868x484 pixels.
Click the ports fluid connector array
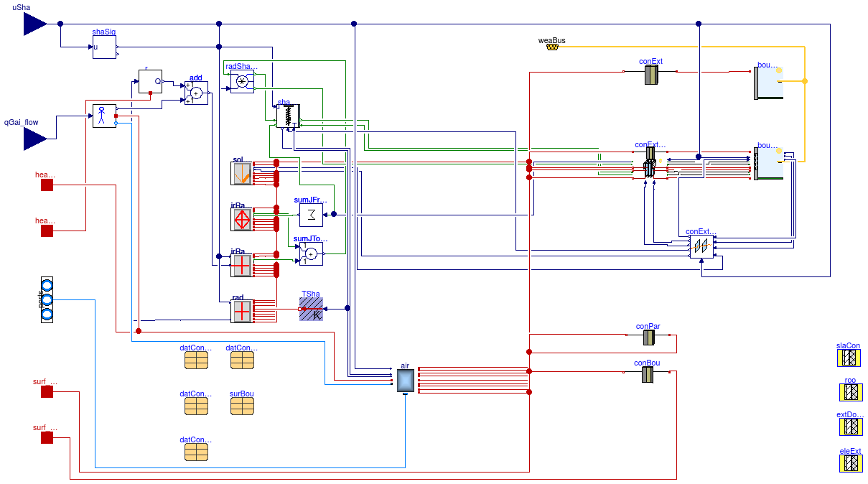point(47,300)
